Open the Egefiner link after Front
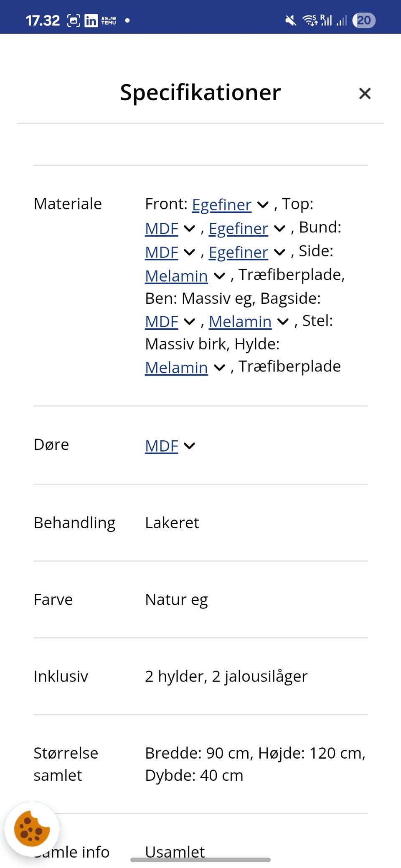401x868 pixels. point(221,205)
